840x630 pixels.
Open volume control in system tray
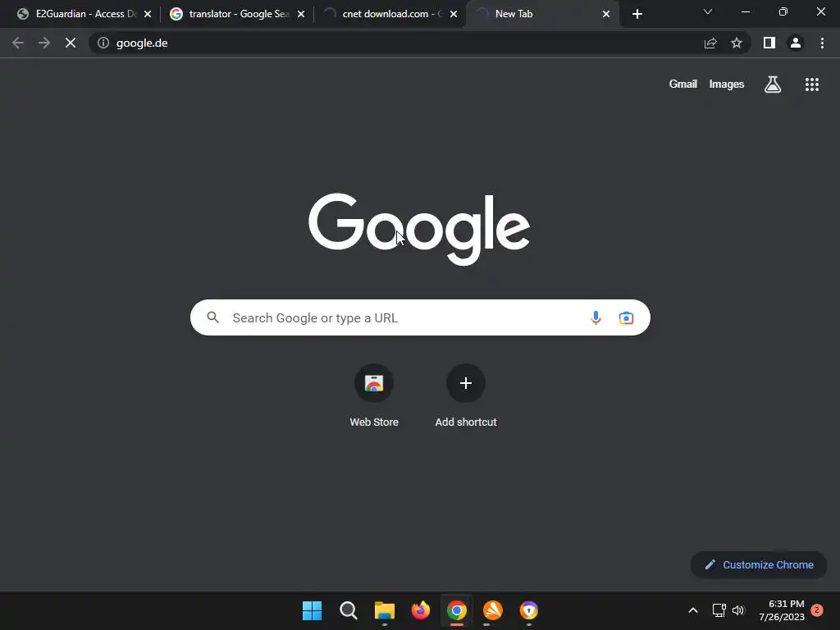738,610
